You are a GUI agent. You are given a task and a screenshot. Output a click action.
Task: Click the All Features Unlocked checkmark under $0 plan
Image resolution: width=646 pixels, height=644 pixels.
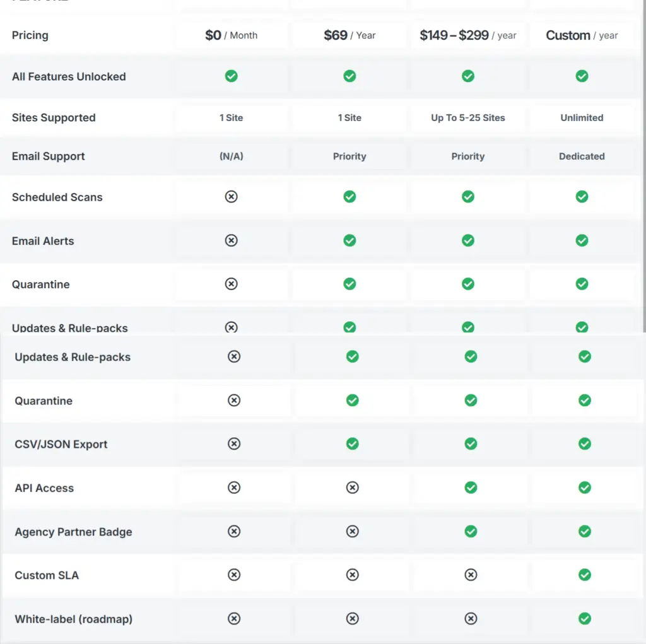(232, 76)
